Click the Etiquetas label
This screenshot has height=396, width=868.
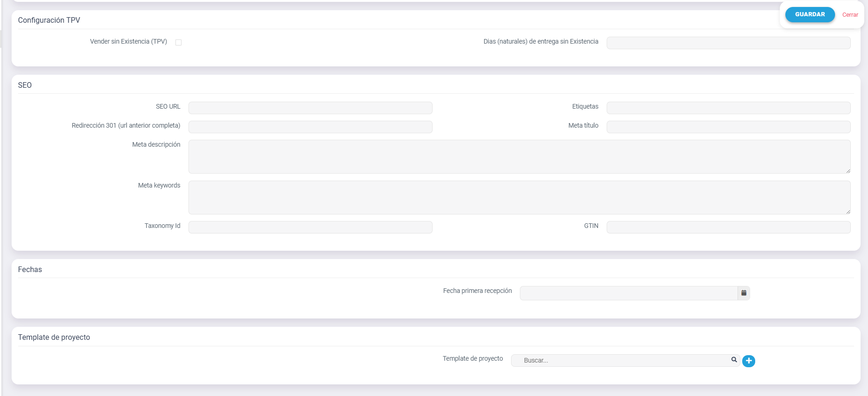point(585,106)
